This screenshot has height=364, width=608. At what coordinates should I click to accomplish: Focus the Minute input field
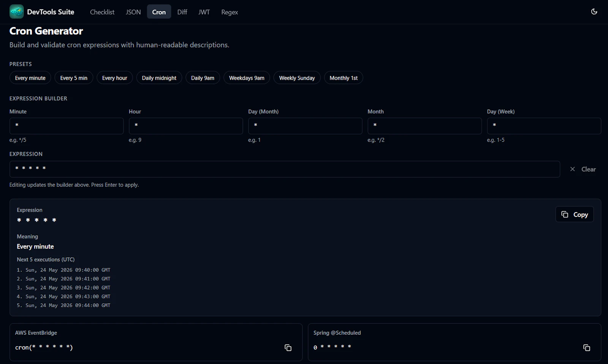coord(66,126)
